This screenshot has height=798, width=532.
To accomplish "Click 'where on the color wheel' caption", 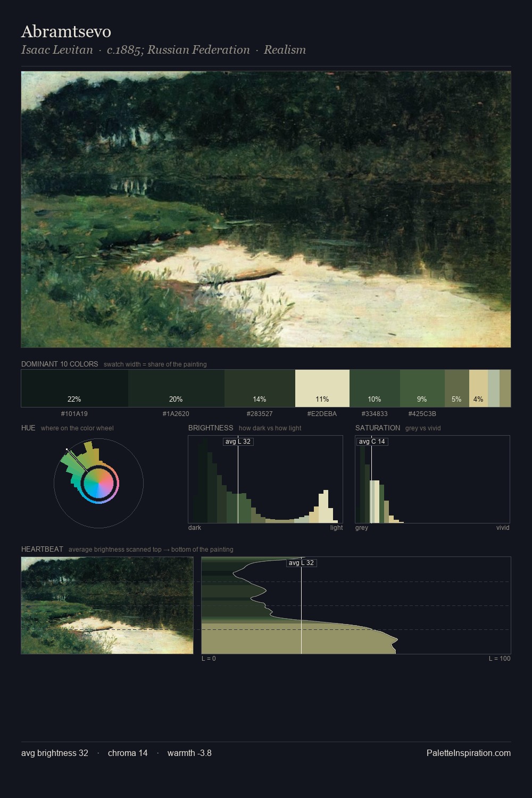I will click(x=77, y=428).
